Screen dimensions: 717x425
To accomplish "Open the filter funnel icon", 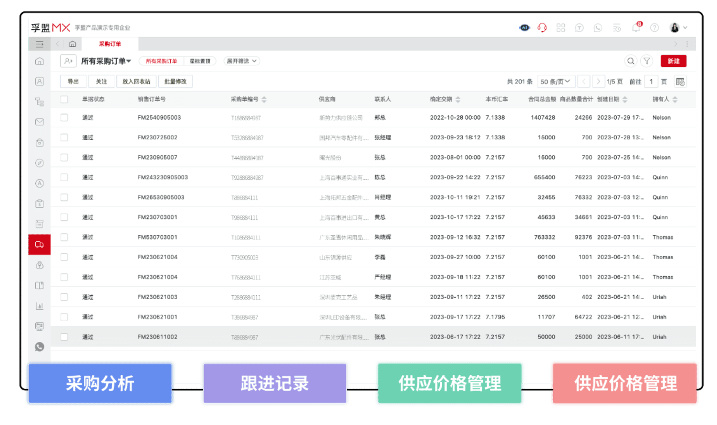I will pyautogui.click(x=646, y=61).
